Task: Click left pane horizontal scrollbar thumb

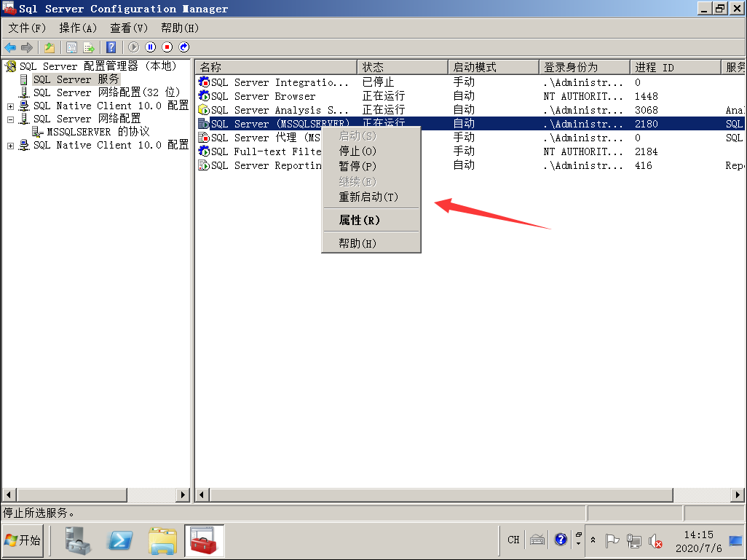Action: [x=72, y=494]
